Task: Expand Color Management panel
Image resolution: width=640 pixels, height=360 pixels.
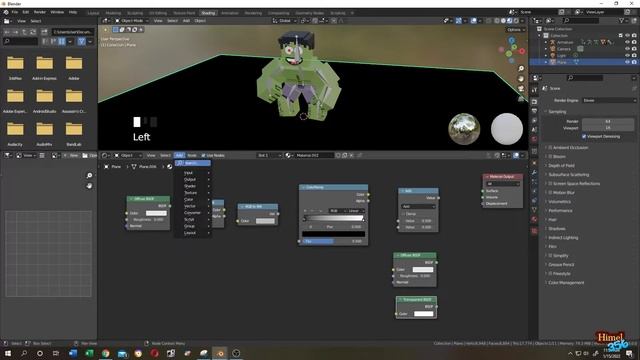Action: tap(566, 282)
